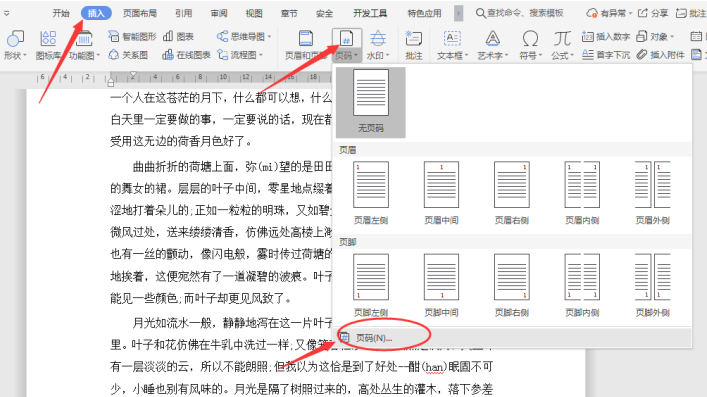Viewport: 707px width, 397px height.
Task: Open the 思维导图 mind map tool
Action: (x=244, y=36)
